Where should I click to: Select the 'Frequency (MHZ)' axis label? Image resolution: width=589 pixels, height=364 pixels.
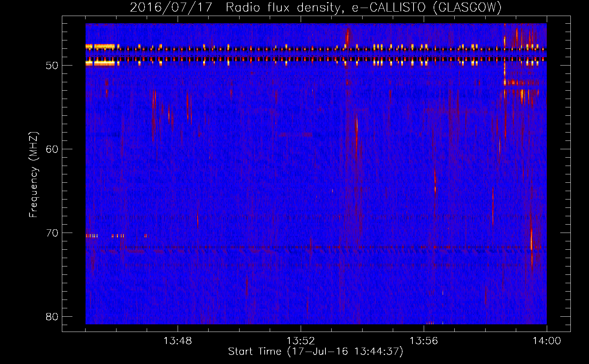click(x=33, y=175)
